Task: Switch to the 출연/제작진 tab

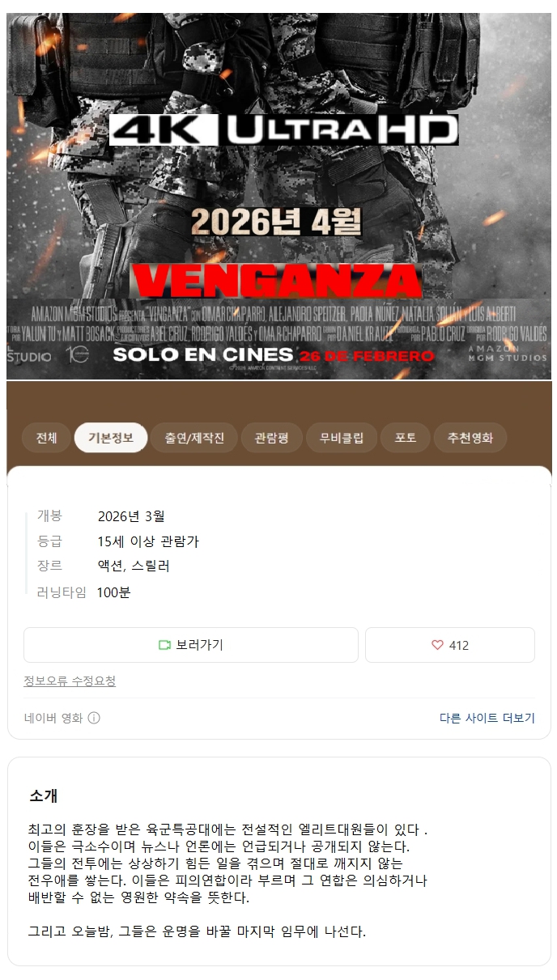Action: click(x=194, y=438)
